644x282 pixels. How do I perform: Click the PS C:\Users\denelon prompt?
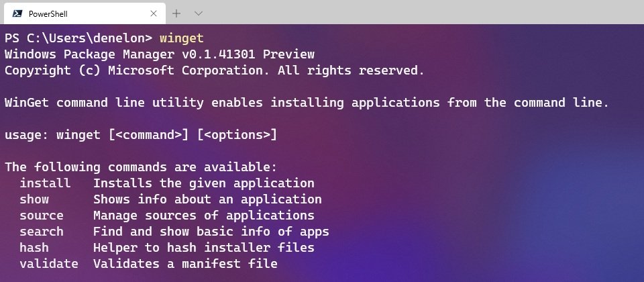click(78, 38)
